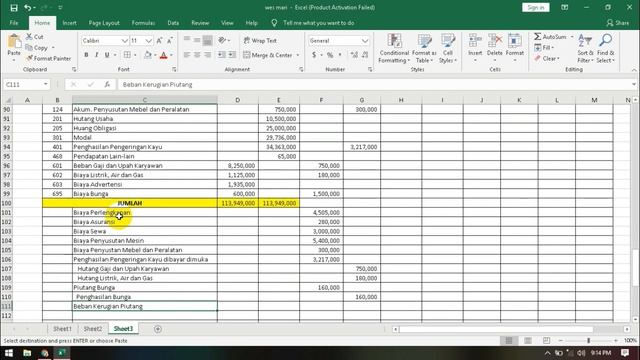Open the notification center icon in taskbar
The height and width of the screenshot is (360, 640).
[624, 353]
